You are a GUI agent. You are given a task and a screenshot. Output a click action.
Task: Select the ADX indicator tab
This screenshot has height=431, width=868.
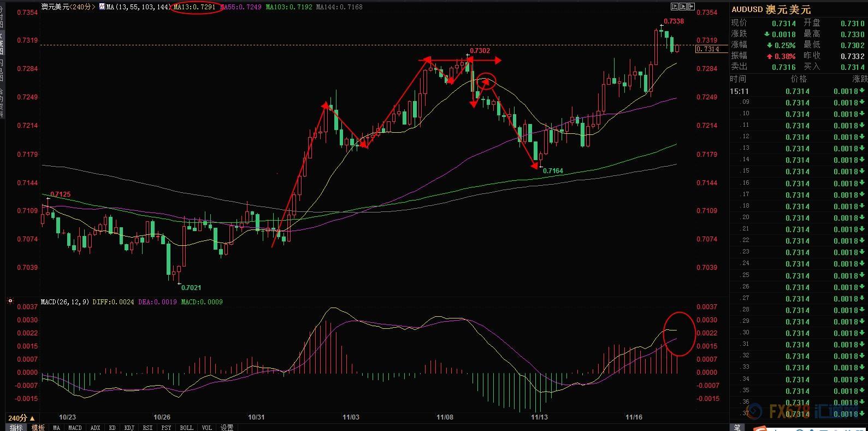[96, 427]
